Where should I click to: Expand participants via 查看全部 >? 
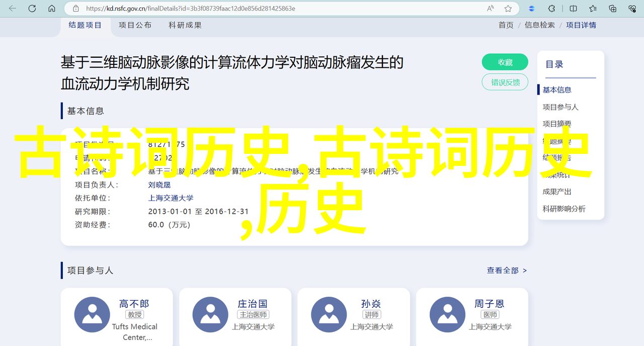click(x=507, y=271)
